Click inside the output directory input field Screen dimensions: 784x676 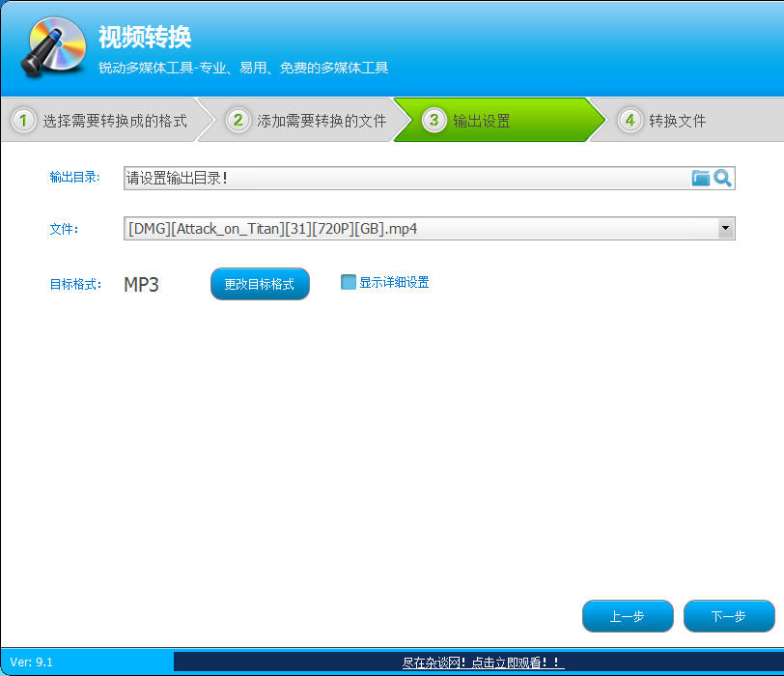tap(386, 178)
